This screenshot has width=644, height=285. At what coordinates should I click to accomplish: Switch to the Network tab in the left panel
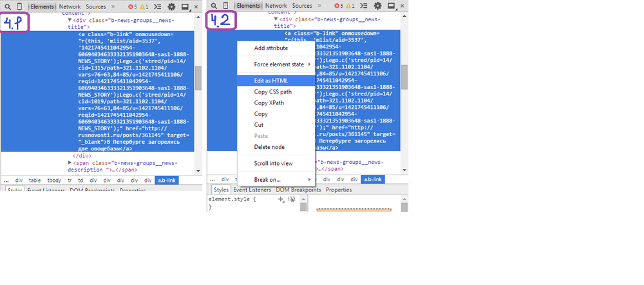click(x=70, y=6)
